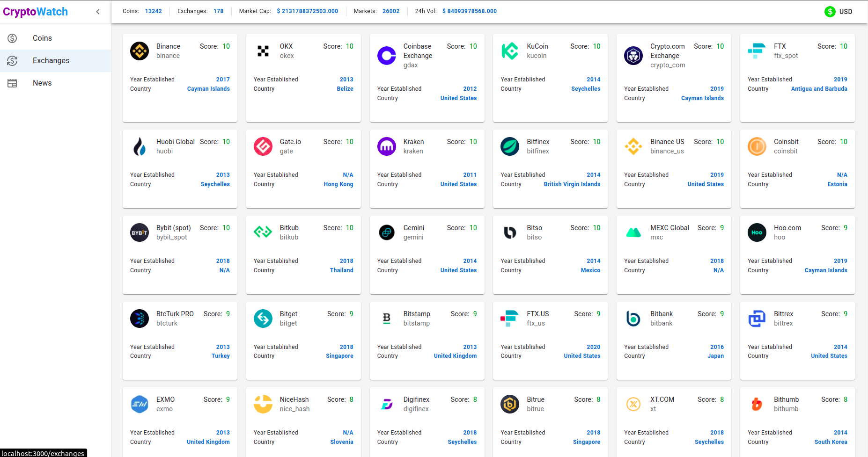
Task: Click the BtcTurk PRO logo
Action: tap(140, 319)
